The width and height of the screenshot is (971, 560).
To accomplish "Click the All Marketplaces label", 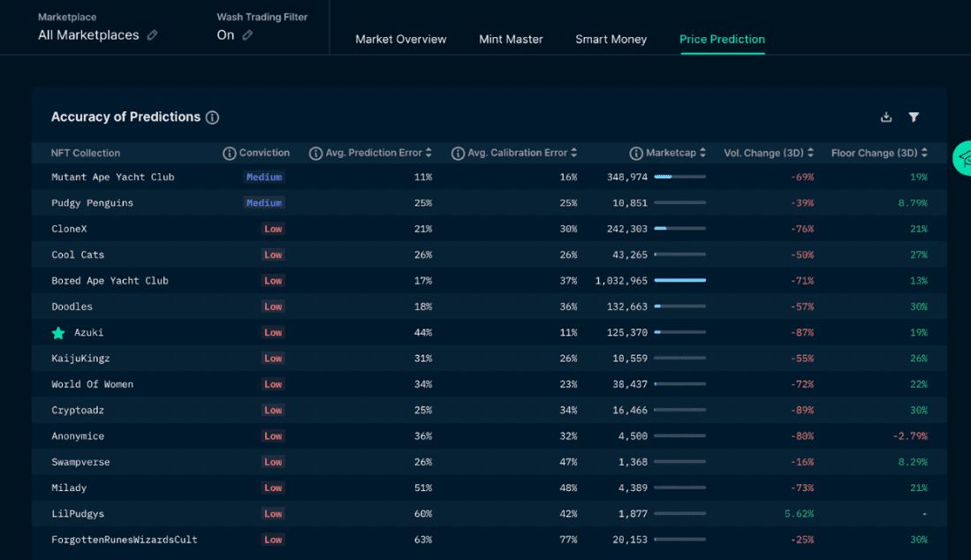I will point(88,35).
